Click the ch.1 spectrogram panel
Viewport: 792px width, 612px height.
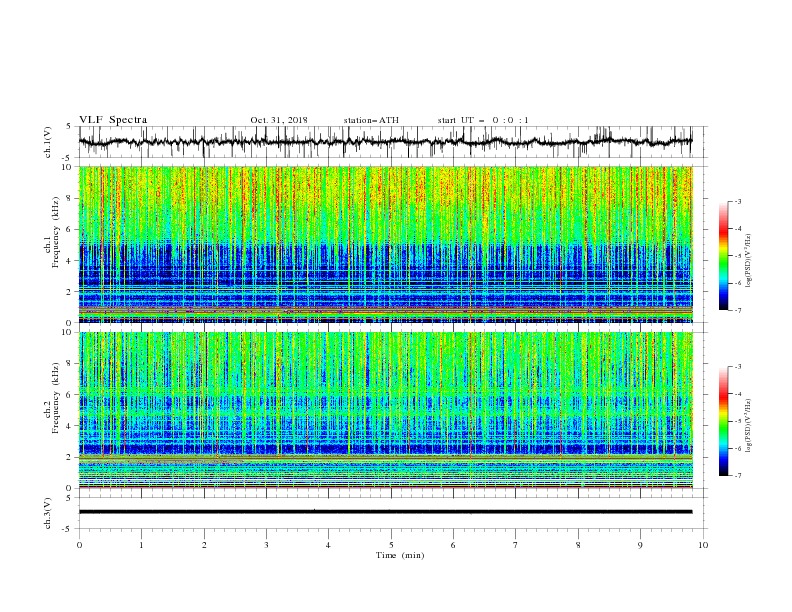pos(385,244)
